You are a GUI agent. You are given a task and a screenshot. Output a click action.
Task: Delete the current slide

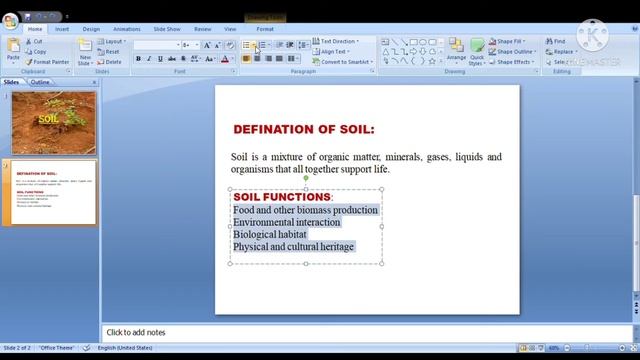point(109,62)
